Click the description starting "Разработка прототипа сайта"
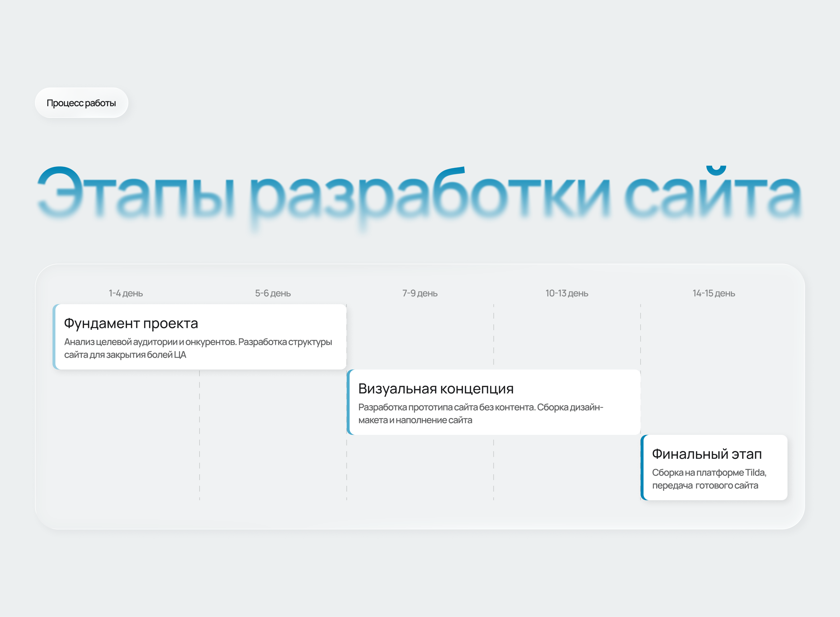Viewport: 840px width, 617px height. point(480,413)
